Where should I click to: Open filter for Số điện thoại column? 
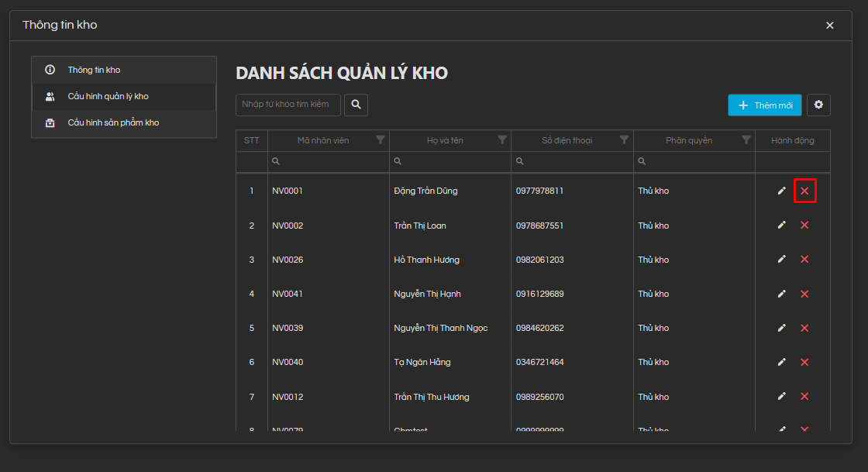(x=624, y=140)
